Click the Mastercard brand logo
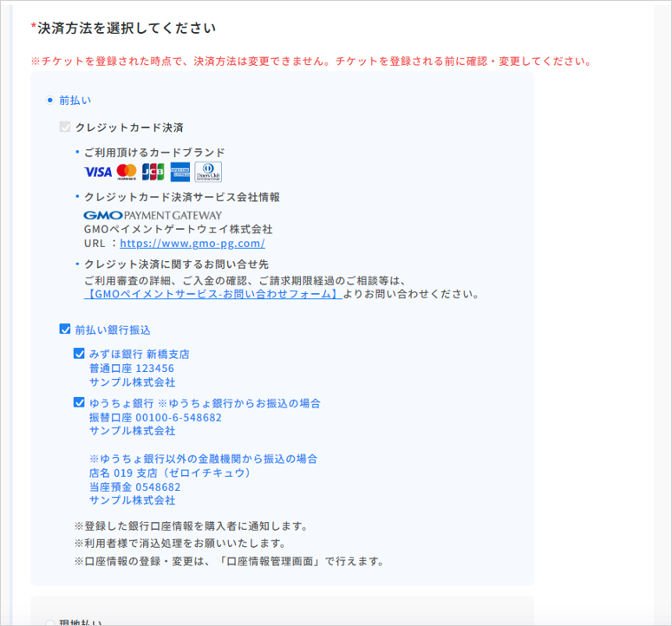This screenshot has width=672, height=626. point(127,172)
